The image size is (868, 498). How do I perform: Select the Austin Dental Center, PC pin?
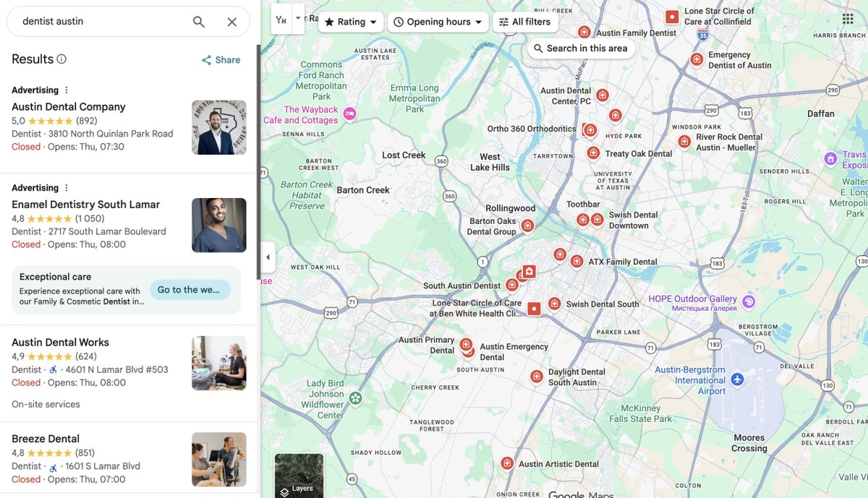pyautogui.click(x=602, y=95)
